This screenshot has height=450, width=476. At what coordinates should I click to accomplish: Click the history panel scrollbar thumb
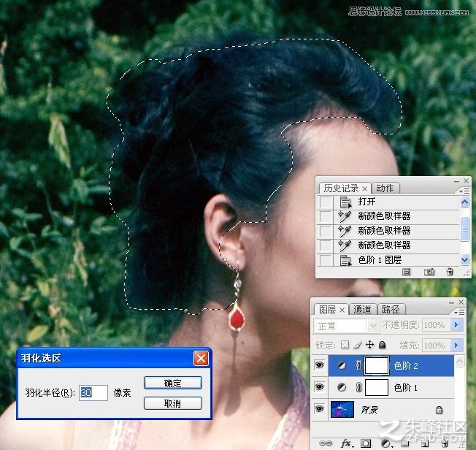pyautogui.click(x=465, y=229)
